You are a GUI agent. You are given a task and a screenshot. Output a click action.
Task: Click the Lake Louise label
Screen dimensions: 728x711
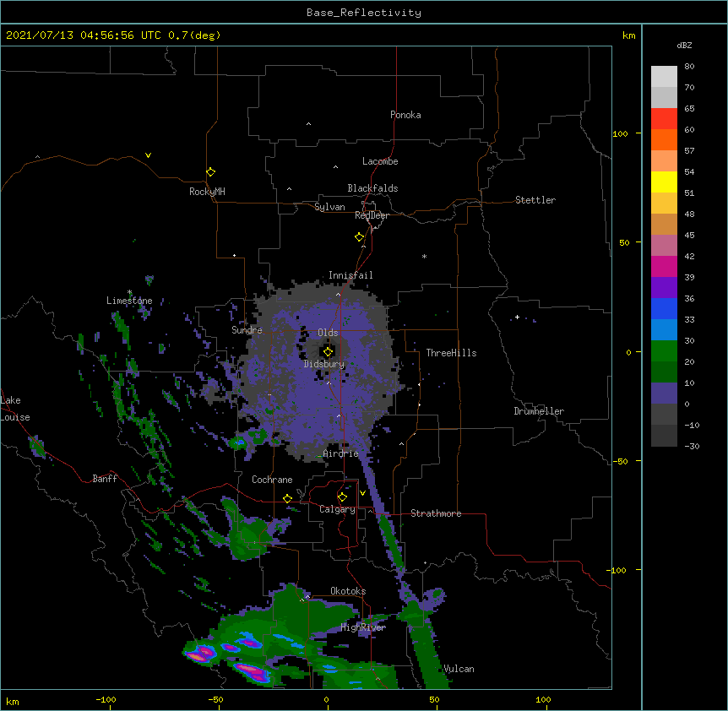coord(14,409)
